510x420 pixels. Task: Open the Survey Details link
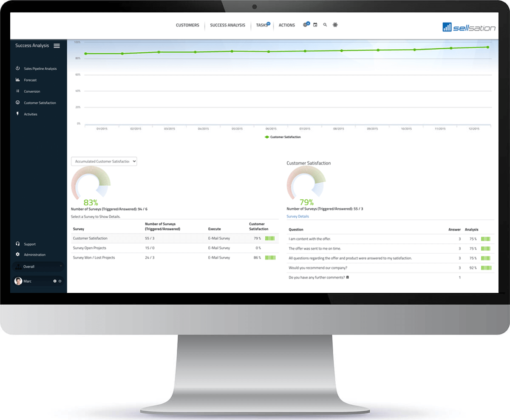pyautogui.click(x=297, y=216)
